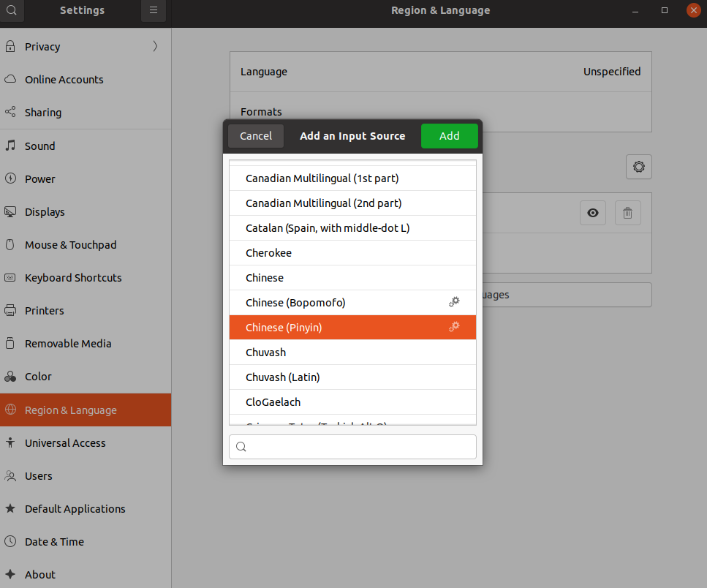Click the Mouse & Touchpad icon
Viewport: 707px width, 588px height.
(10, 244)
